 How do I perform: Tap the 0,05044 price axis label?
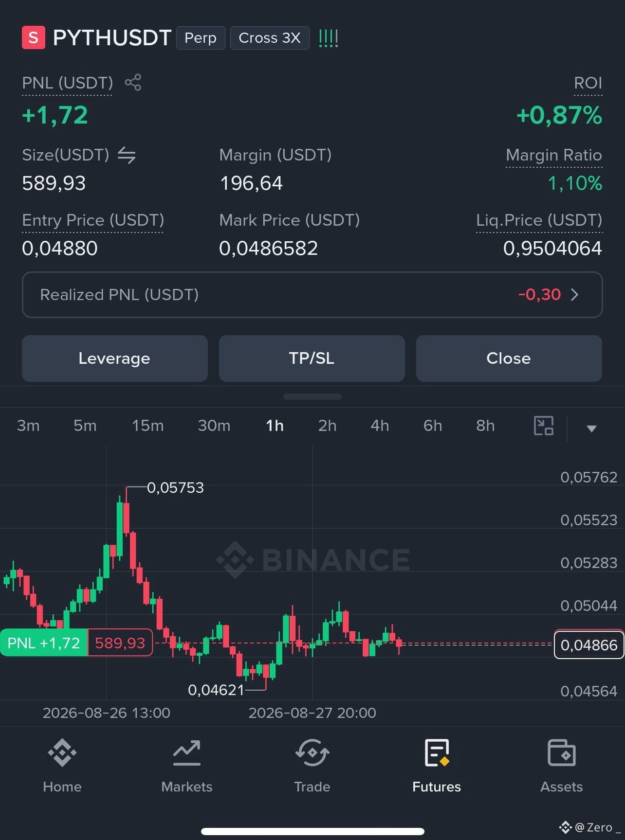[x=589, y=606]
